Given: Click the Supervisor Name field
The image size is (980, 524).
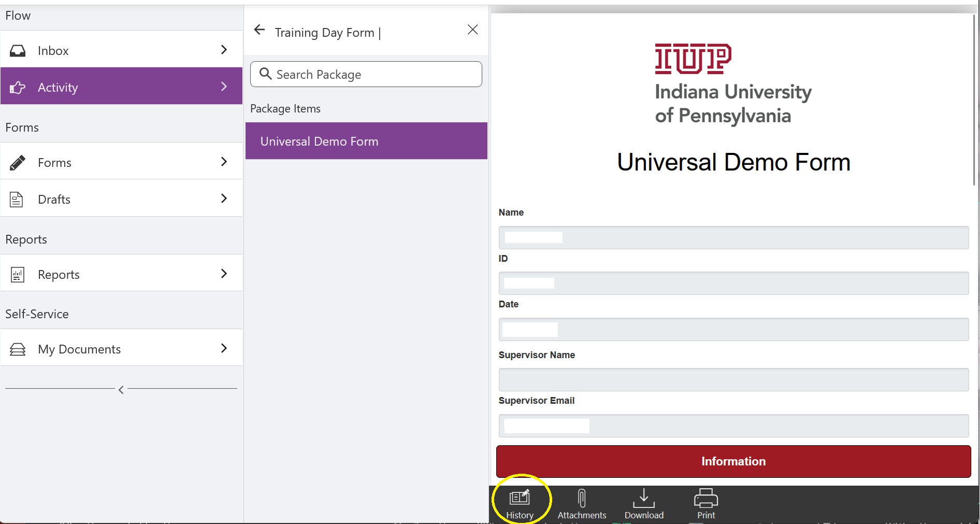Looking at the screenshot, I should tap(733, 379).
